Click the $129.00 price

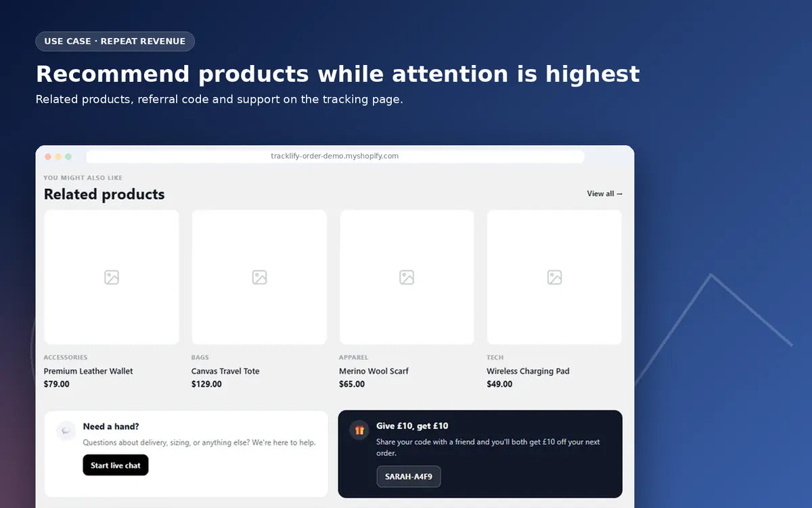pyautogui.click(x=206, y=384)
